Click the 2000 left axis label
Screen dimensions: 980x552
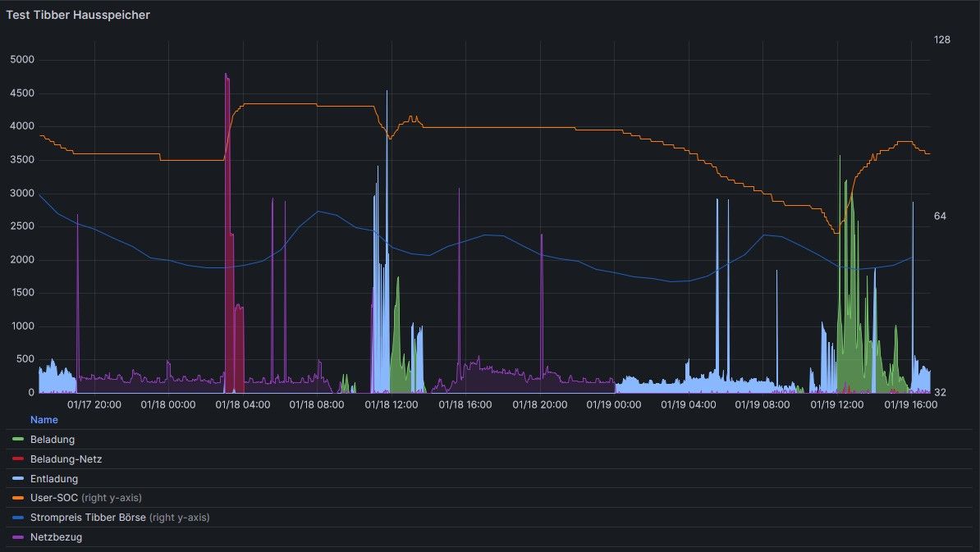pos(22,260)
